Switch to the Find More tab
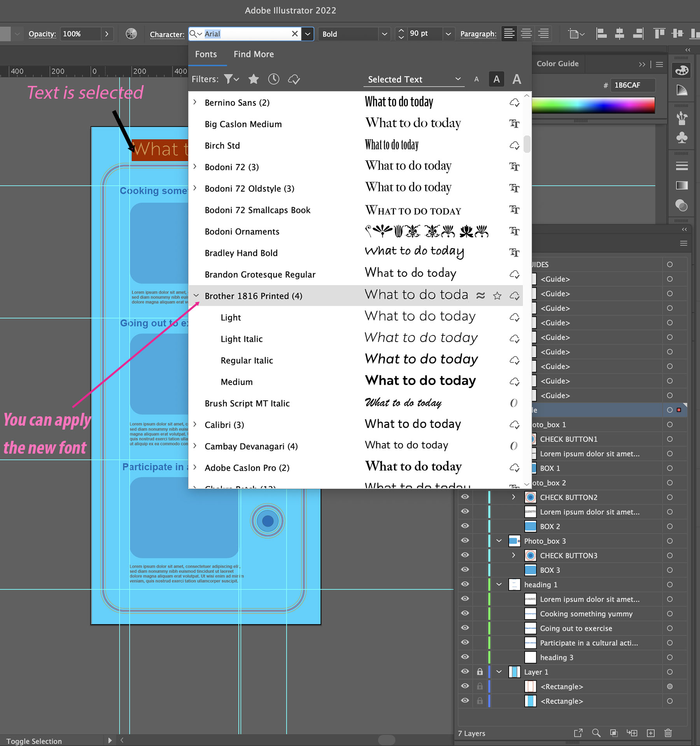The height and width of the screenshot is (746, 700). (254, 54)
